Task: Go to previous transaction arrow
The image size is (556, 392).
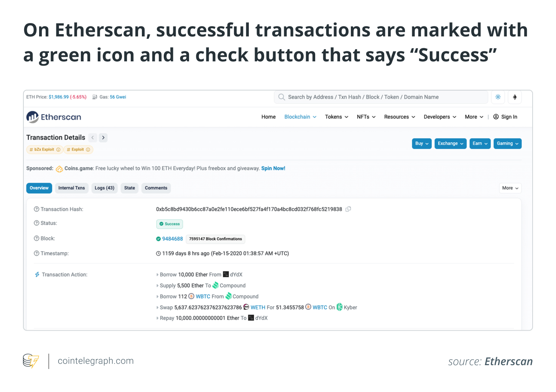Action: click(x=92, y=138)
